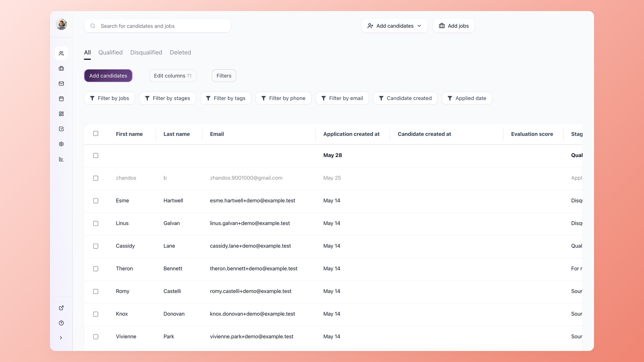Open the top Add candidates dropdown arrow
This screenshot has width=644, height=362.
coord(419,26)
